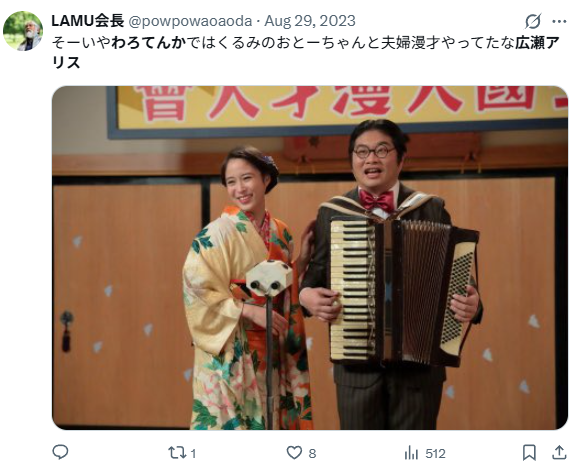
Task: Click the like count of 8
Action: point(312,454)
